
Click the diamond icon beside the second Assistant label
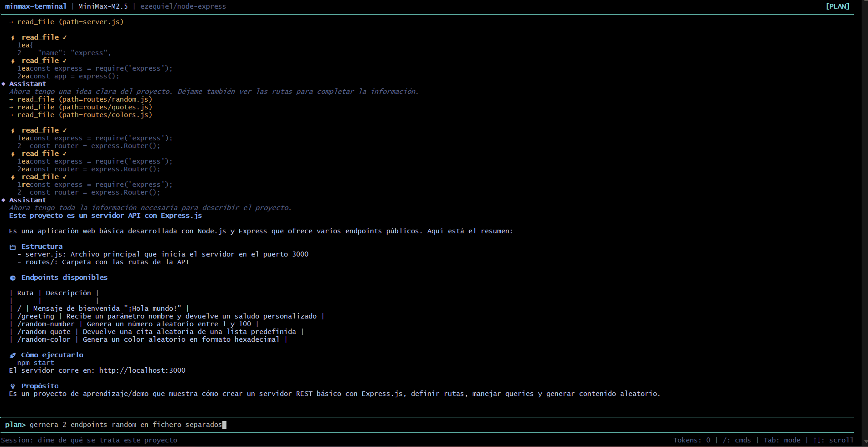coord(4,200)
